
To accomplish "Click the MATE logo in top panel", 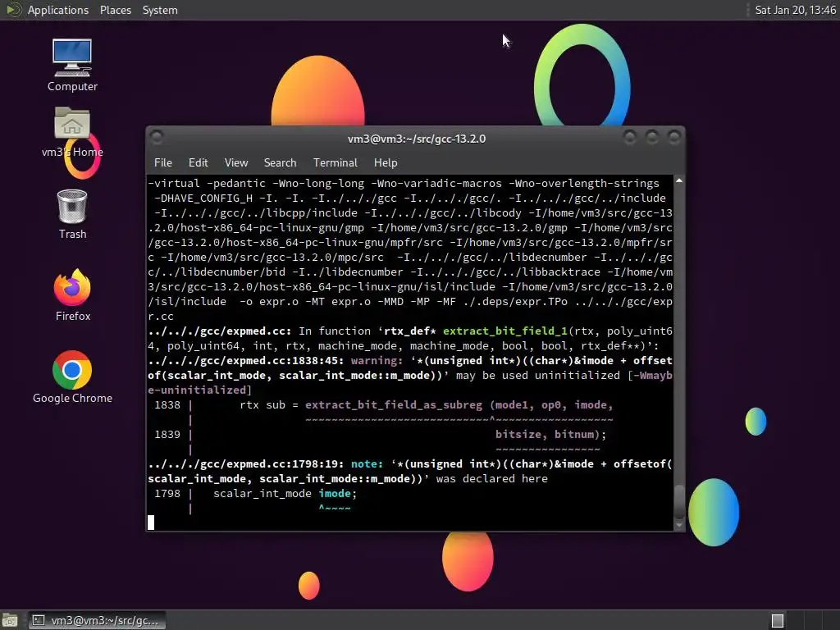I will click(13, 10).
